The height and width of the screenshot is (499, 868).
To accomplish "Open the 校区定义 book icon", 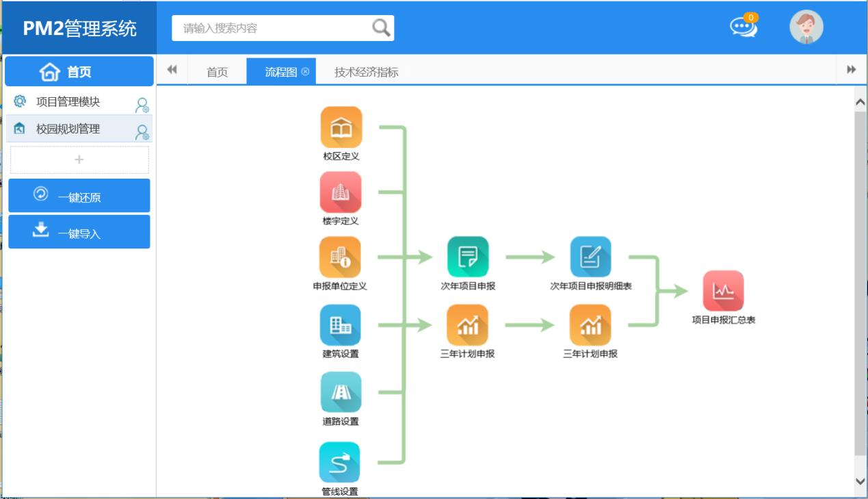I will click(341, 127).
